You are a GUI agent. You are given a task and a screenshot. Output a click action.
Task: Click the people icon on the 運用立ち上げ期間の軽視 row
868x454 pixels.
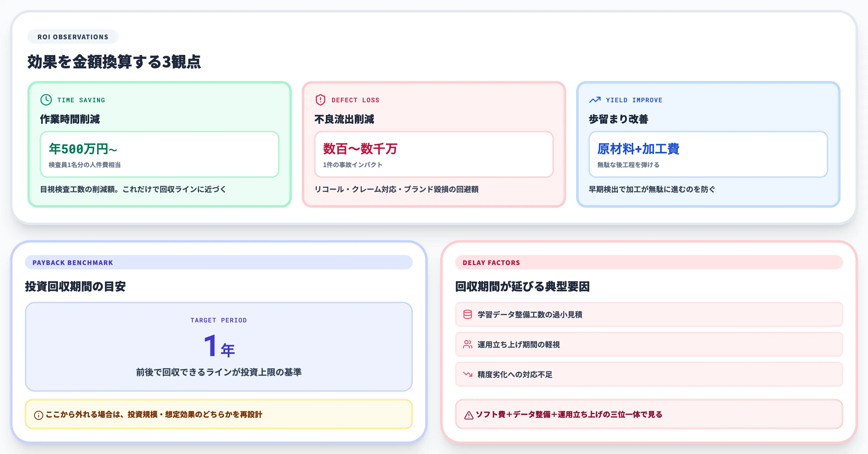pos(467,345)
